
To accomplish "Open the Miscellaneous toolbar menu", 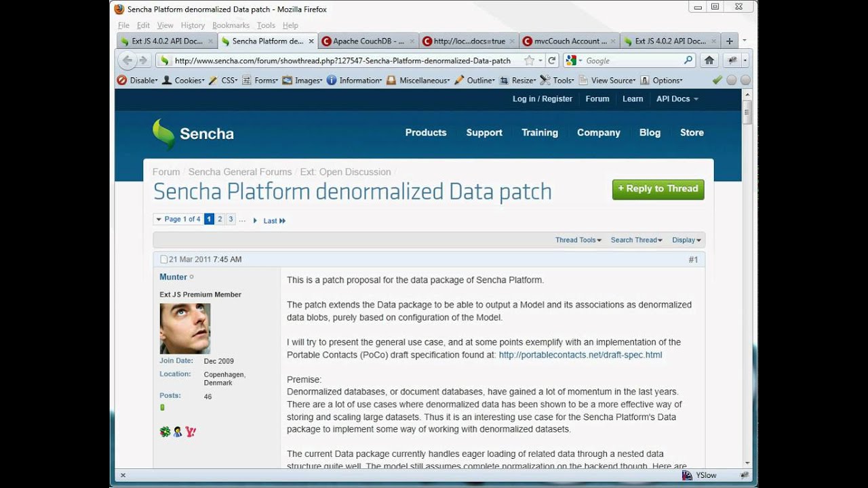I will coord(418,80).
